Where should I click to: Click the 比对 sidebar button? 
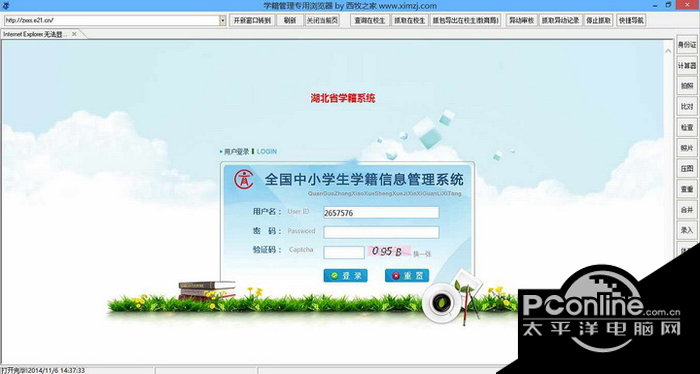point(687,107)
